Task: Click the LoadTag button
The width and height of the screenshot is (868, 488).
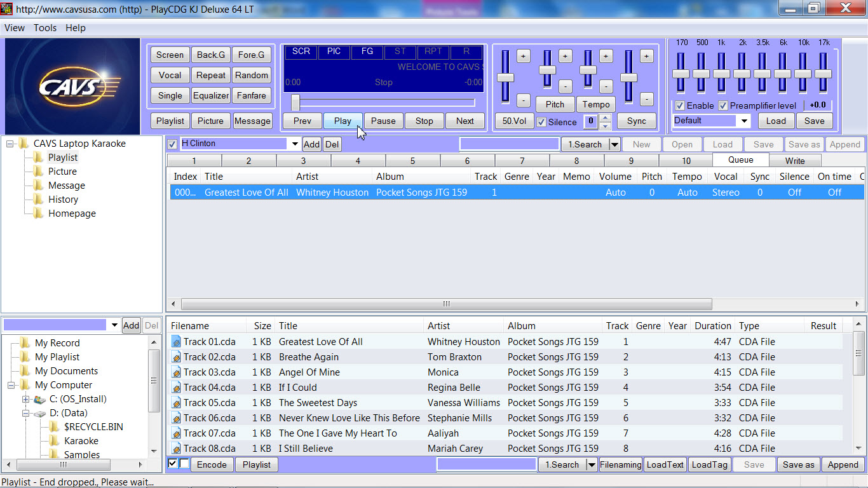Action: pyautogui.click(x=709, y=464)
